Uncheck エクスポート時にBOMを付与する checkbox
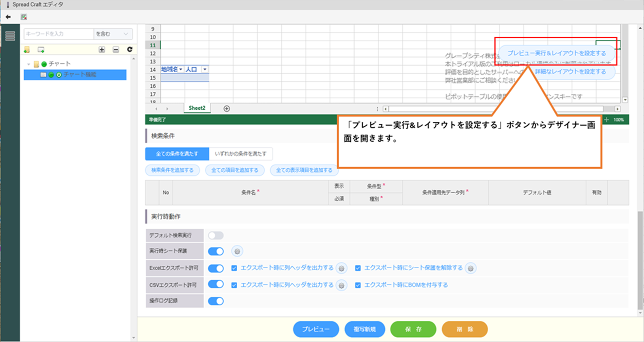 (x=358, y=285)
